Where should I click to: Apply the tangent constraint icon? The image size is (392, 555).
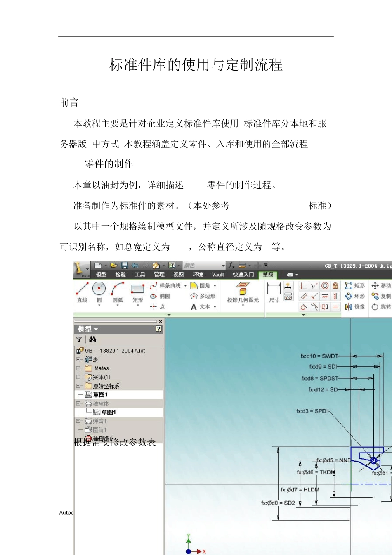pos(304,307)
